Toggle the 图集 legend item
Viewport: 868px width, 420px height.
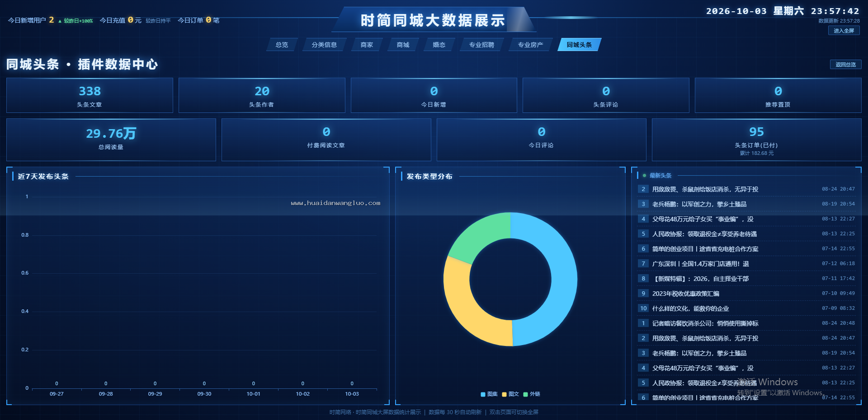(x=489, y=394)
